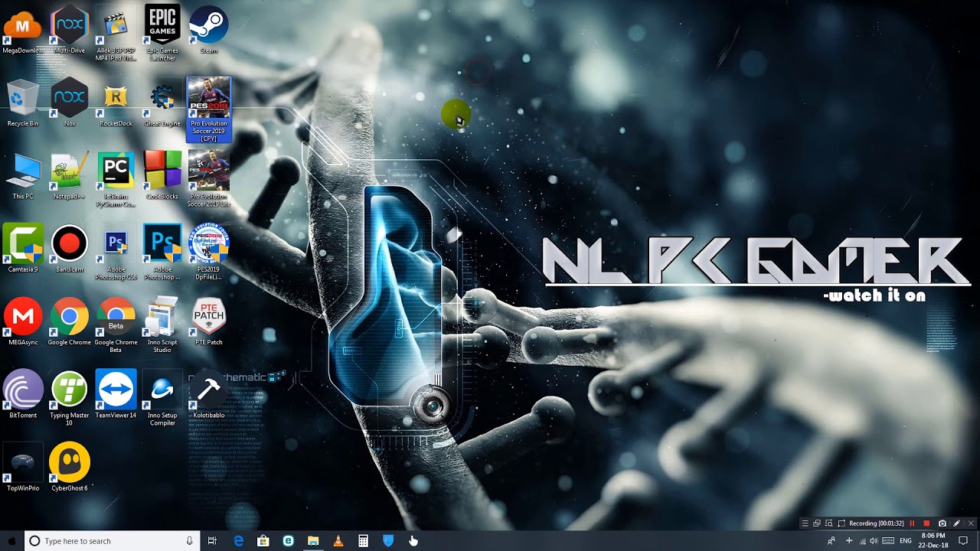The height and width of the screenshot is (551, 980).
Task: Select the Bandicam shortcut
Action: 70,249
